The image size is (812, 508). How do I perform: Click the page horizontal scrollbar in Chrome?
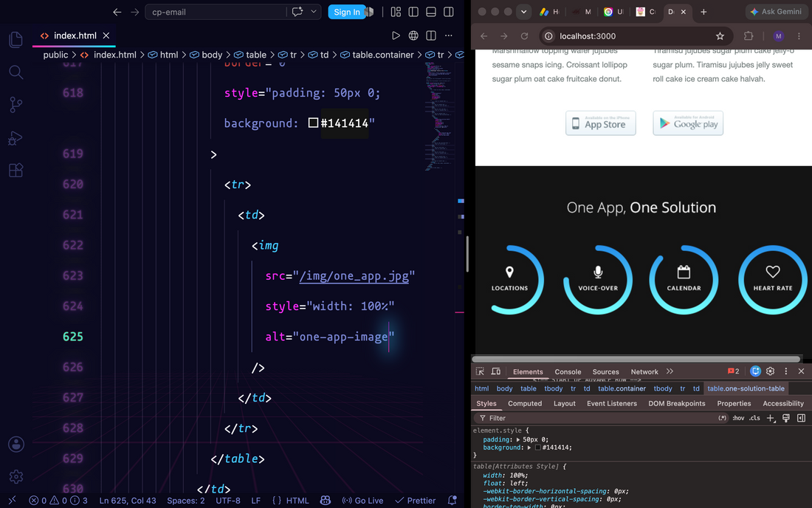pos(636,359)
